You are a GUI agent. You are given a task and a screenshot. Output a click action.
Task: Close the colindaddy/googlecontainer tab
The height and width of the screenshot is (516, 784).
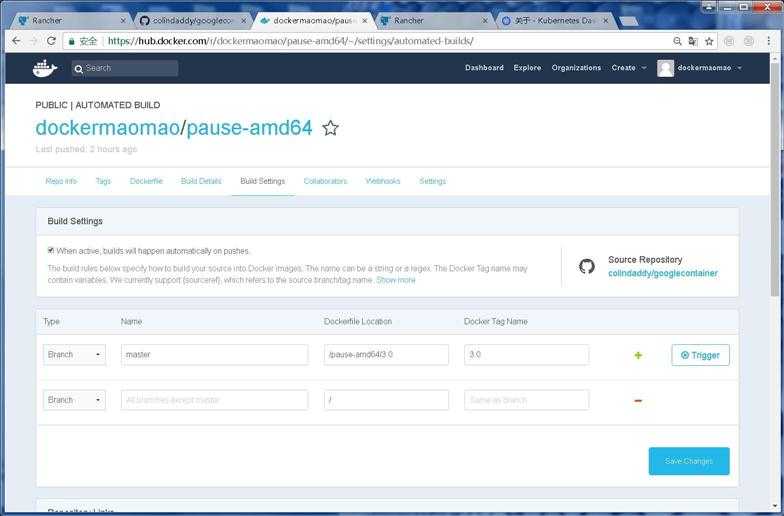[244, 20]
